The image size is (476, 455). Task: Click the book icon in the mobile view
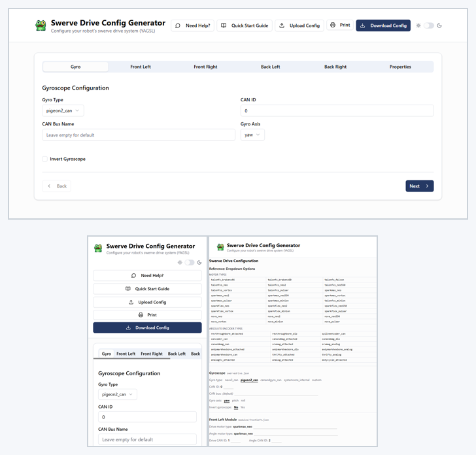pos(128,289)
